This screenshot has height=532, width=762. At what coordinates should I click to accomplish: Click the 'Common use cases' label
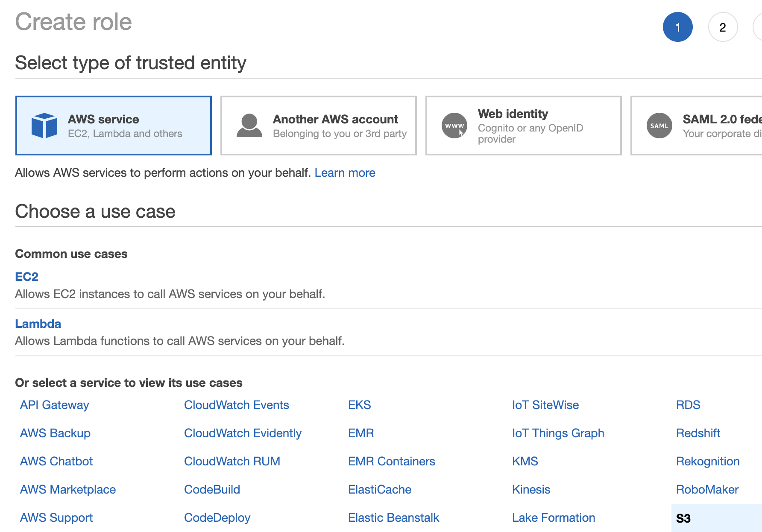tap(71, 254)
